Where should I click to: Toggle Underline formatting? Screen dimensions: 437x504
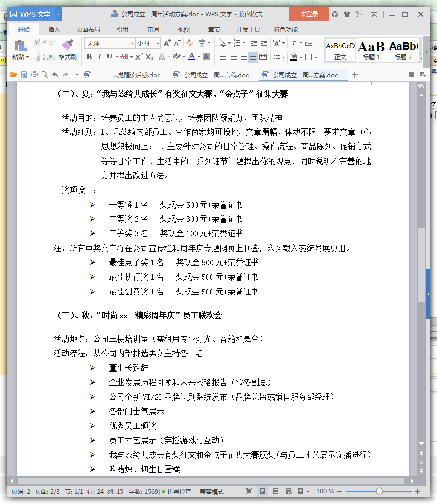109,57
